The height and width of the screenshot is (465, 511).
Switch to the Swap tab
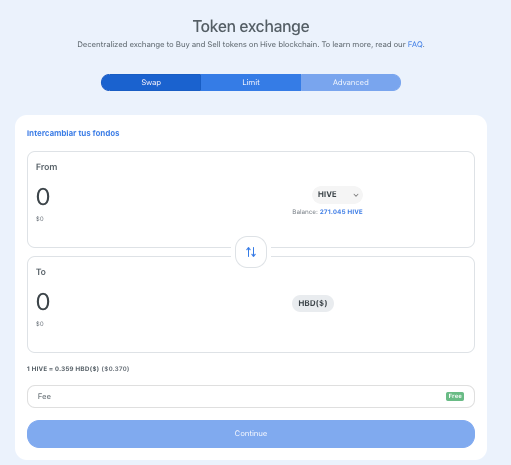click(151, 82)
